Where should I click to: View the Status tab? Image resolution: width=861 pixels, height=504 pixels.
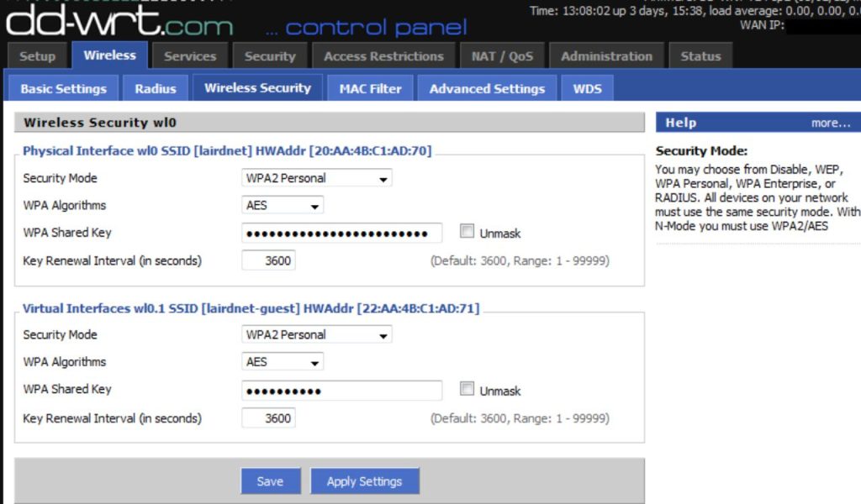[x=700, y=55]
